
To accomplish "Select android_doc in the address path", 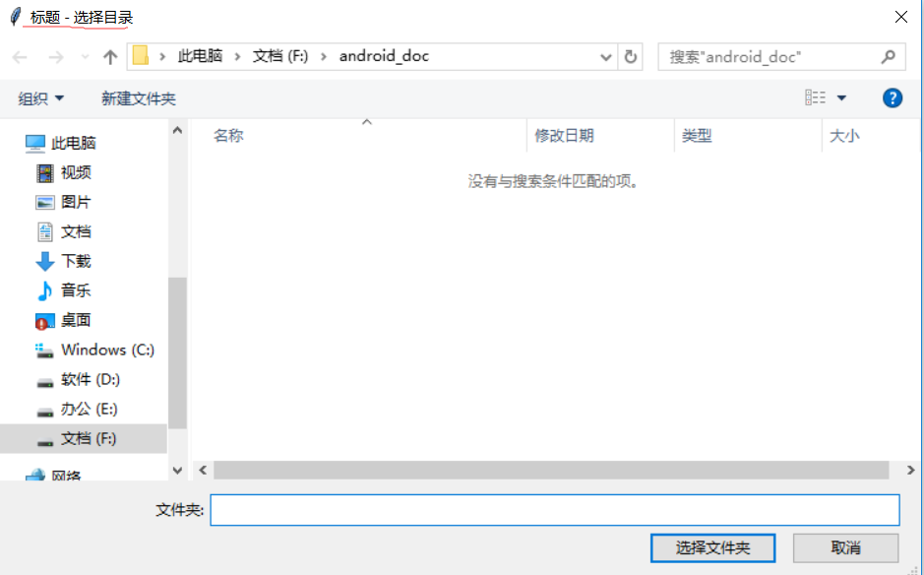I will [x=384, y=56].
